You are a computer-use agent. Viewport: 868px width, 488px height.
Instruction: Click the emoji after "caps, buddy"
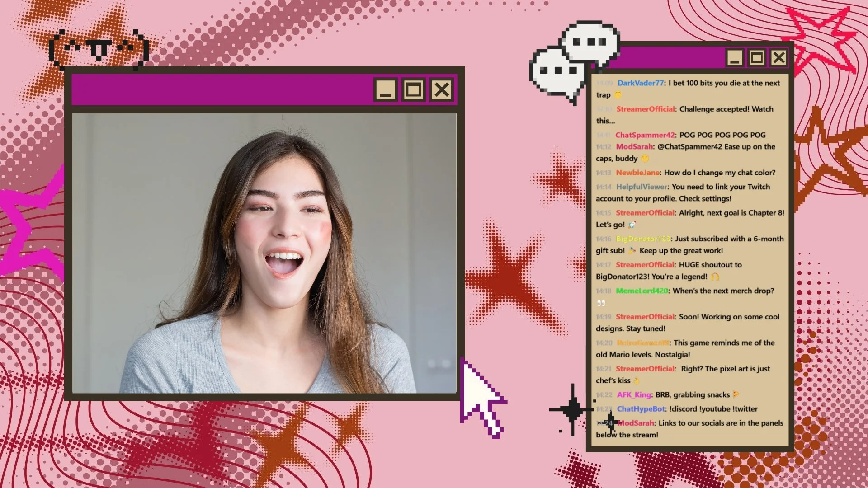point(645,159)
